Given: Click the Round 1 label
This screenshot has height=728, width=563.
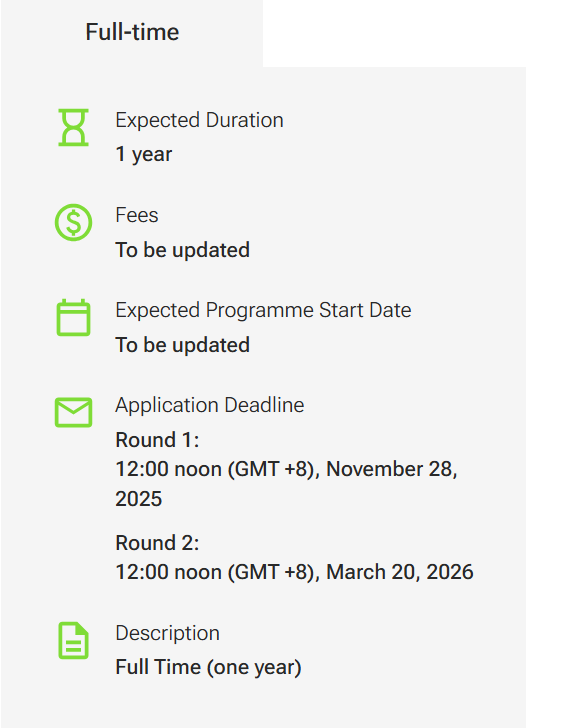Looking at the screenshot, I should 157,440.
